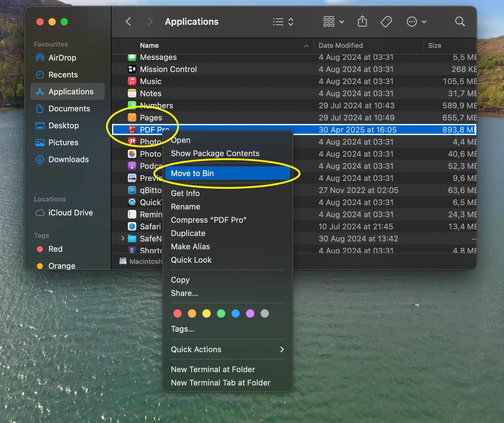Choose Duplicate in the context menu
This screenshot has width=504, height=423.
[x=228, y=233]
